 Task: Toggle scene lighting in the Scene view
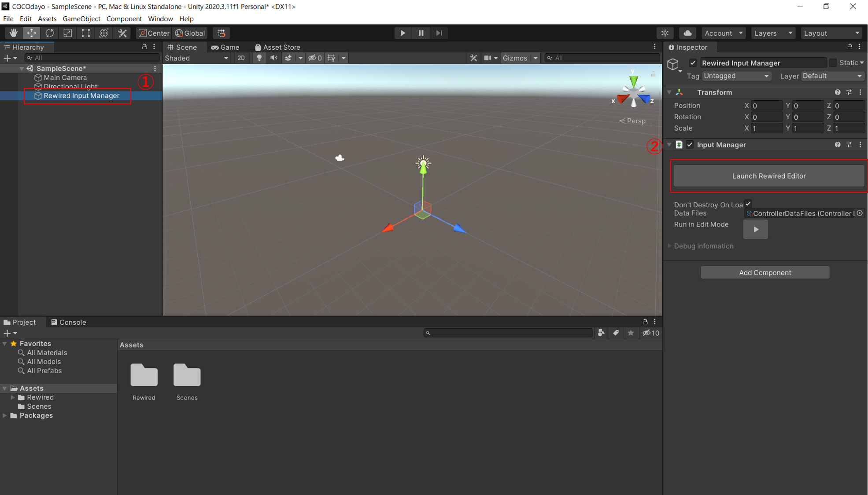click(259, 58)
